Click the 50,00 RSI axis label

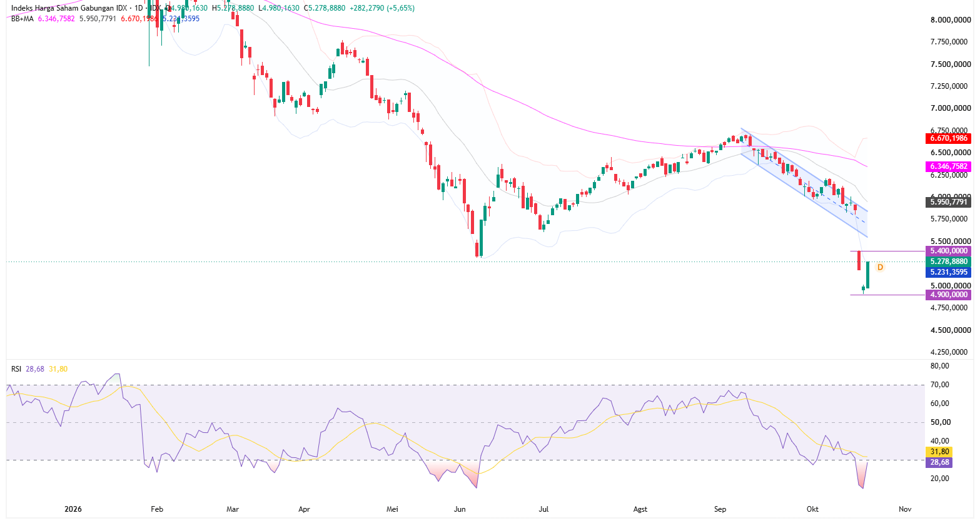click(x=940, y=422)
